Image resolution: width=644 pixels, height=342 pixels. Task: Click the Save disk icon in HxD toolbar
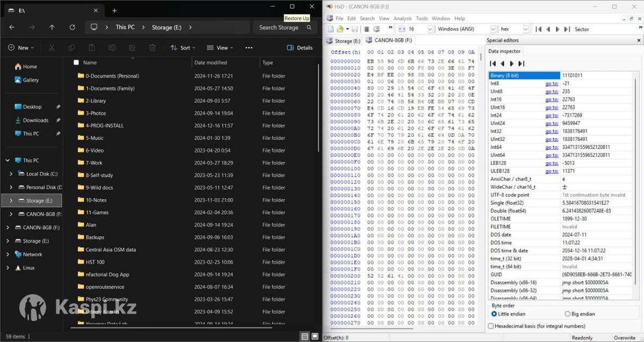coord(355,29)
